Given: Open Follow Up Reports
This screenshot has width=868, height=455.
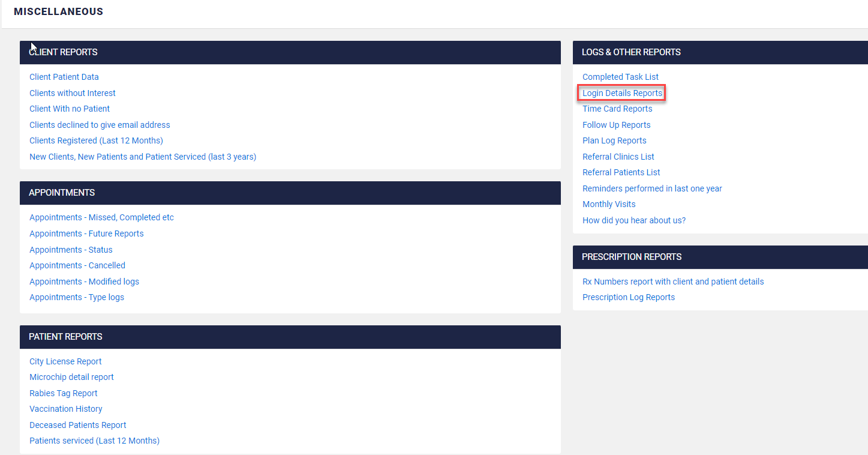Looking at the screenshot, I should (x=616, y=125).
